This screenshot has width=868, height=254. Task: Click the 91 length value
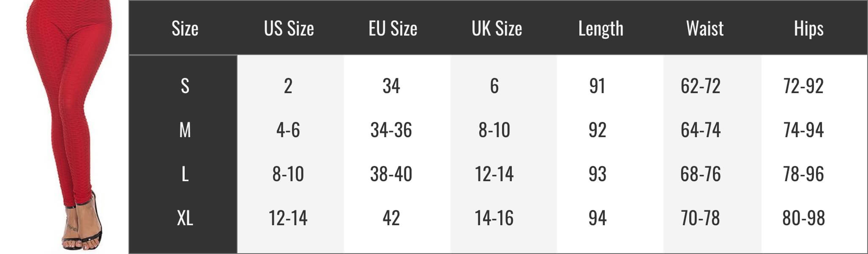click(x=598, y=86)
